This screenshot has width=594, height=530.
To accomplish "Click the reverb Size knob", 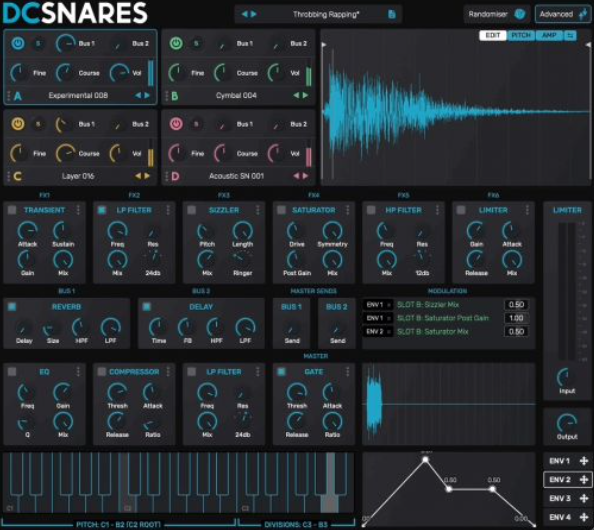I will click(x=52, y=328).
